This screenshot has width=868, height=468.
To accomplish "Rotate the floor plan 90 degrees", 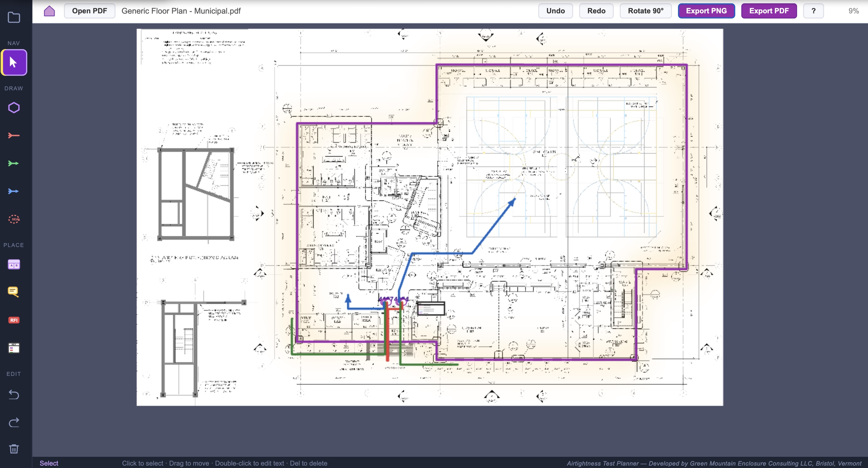I will click(x=645, y=10).
